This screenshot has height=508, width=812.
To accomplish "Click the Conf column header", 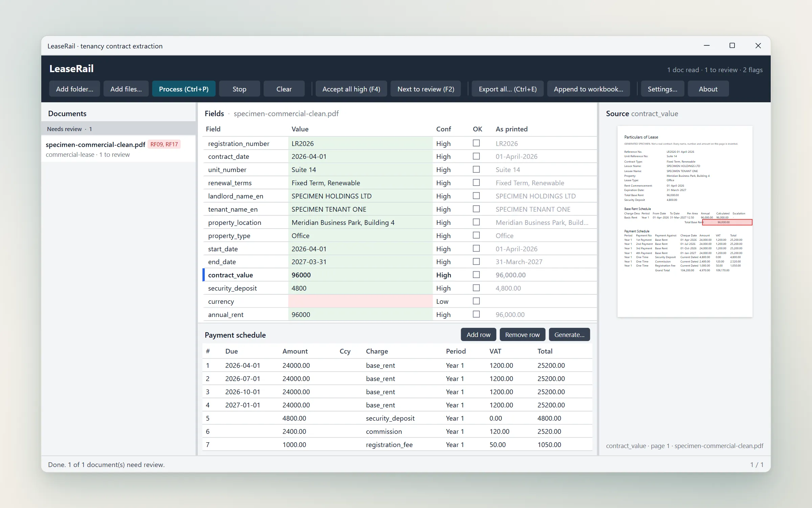I will click(x=443, y=129).
